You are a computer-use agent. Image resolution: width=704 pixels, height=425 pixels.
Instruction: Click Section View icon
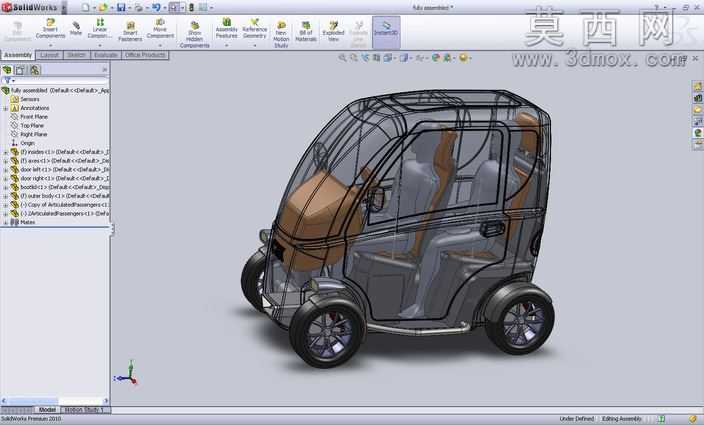pos(376,58)
